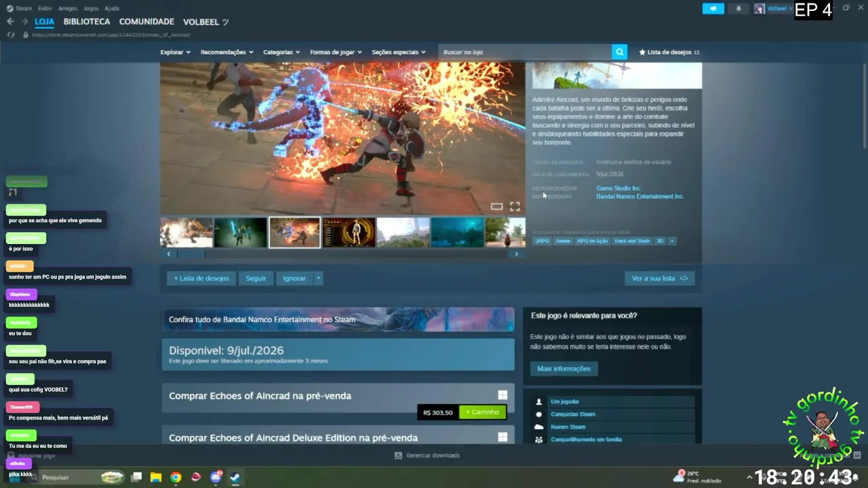Add game with + Lista de desejos

pyautogui.click(x=201, y=279)
